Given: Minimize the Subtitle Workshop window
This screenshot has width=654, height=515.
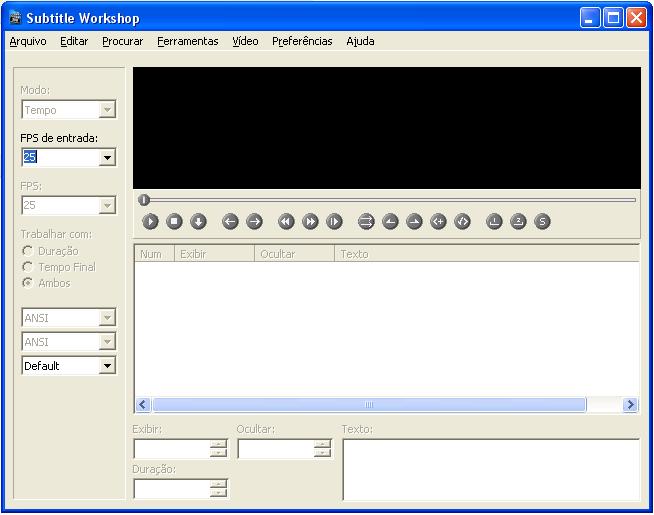Looking at the screenshot, I should click(x=589, y=18).
